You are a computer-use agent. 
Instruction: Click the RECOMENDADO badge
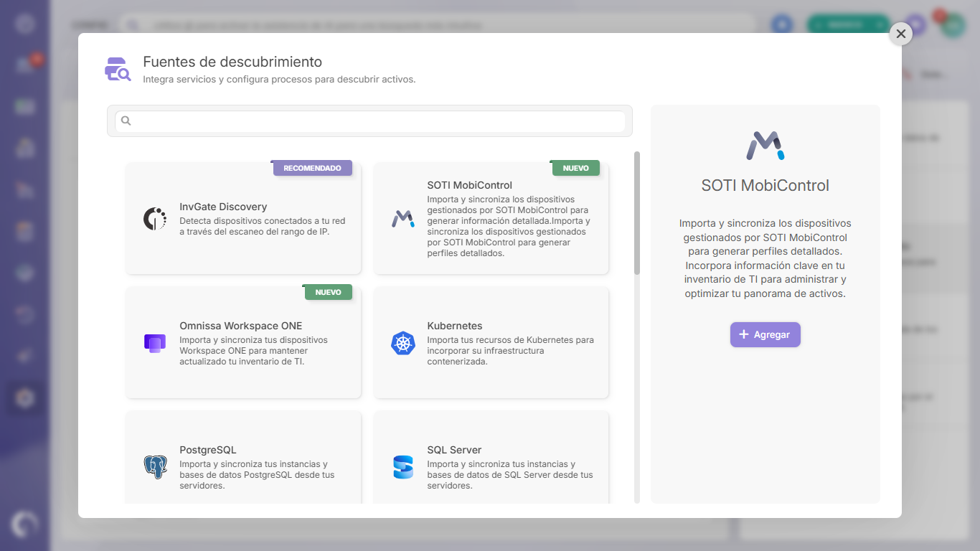312,168
